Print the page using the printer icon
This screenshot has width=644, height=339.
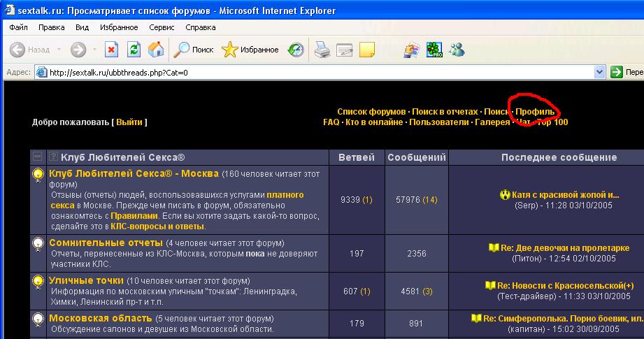(321, 50)
